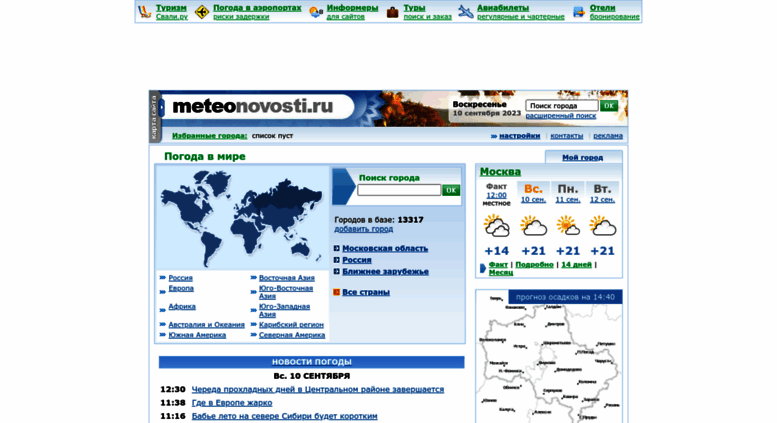Open Юго-Восточная Азия link
Image resolution: width=777 pixels, height=423 pixels.
click(x=285, y=292)
